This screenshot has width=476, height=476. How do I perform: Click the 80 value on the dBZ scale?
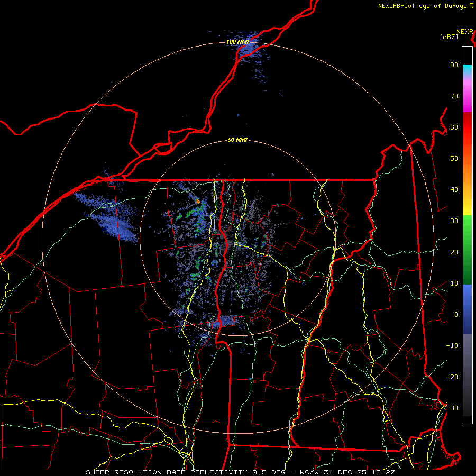[x=454, y=65]
